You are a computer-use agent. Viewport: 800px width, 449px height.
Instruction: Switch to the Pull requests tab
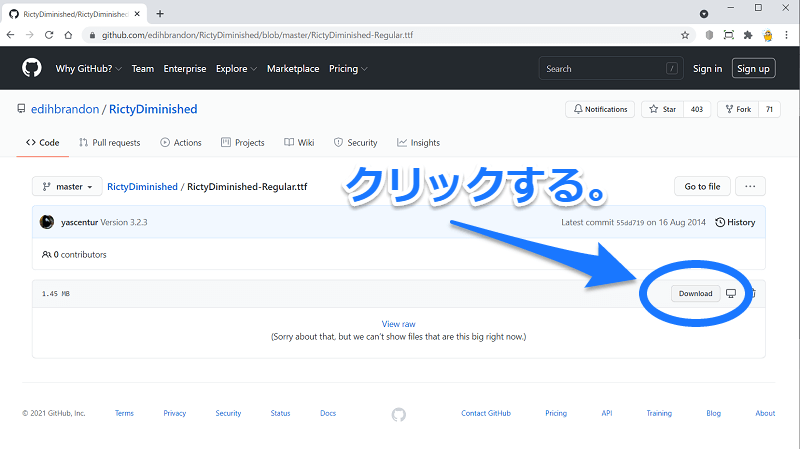click(x=109, y=143)
